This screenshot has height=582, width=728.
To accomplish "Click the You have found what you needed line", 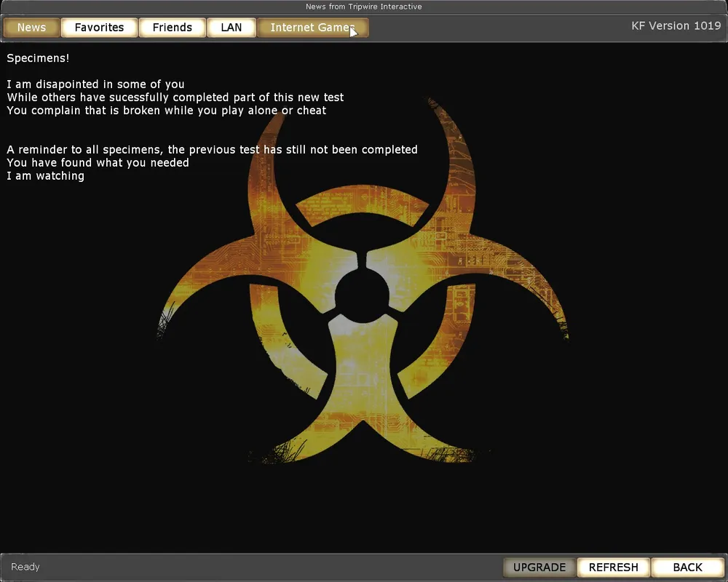I will click(98, 163).
